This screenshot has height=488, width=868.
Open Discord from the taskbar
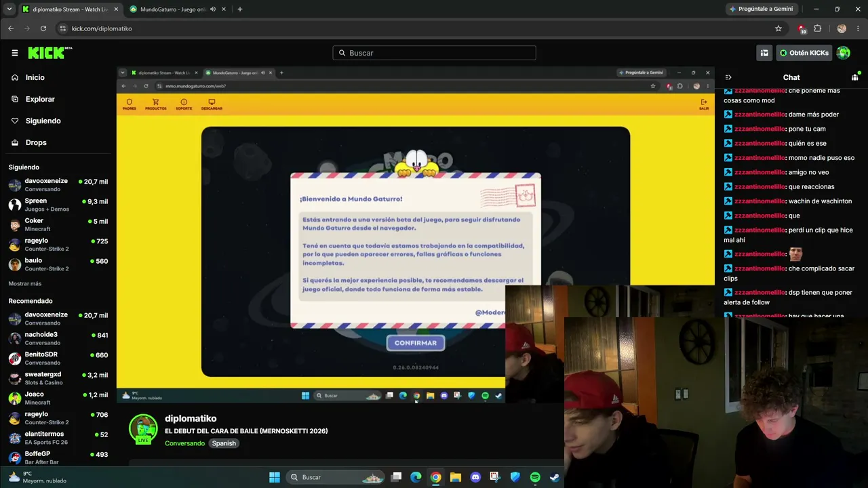click(475, 477)
